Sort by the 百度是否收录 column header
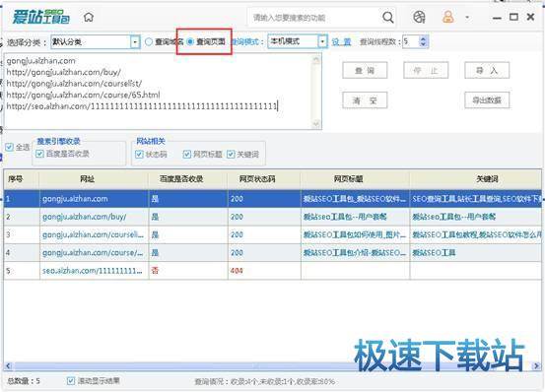This screenshot has width=545, height=392. tap(188, 179)
